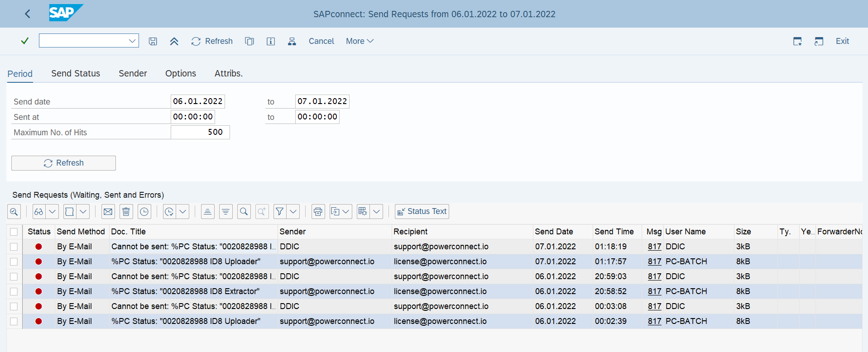Tick the select-all checkbox in table header

coord(14,232)
